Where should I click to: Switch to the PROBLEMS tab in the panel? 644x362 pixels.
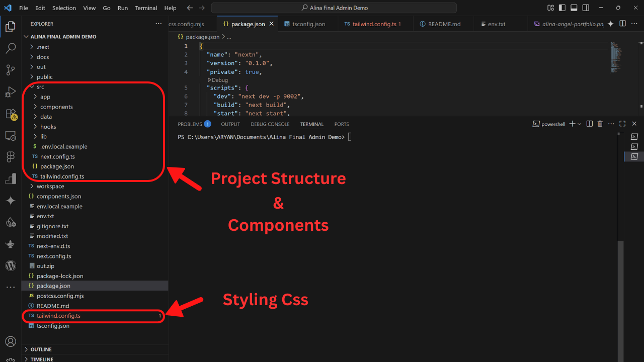[x=191, y=124]
